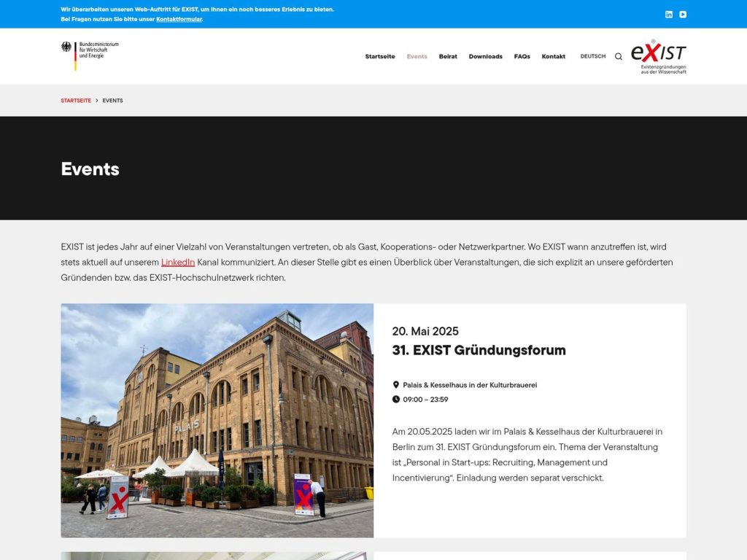Viewport: 747px width, 560px height.
Task: Click the STARTSEITE breadcrumb link
Action: [x=75, y=100]
